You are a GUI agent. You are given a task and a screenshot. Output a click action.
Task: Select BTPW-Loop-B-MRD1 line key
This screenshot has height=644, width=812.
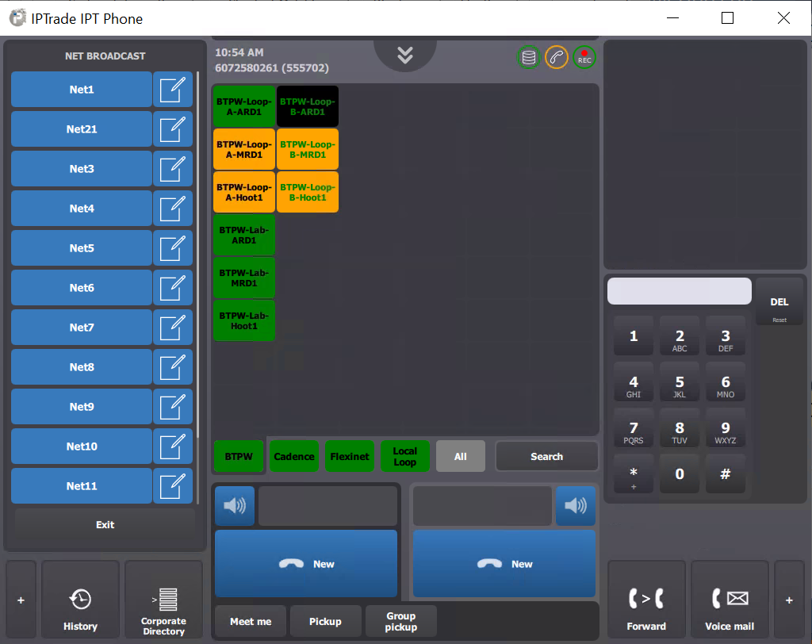(308, 149)
